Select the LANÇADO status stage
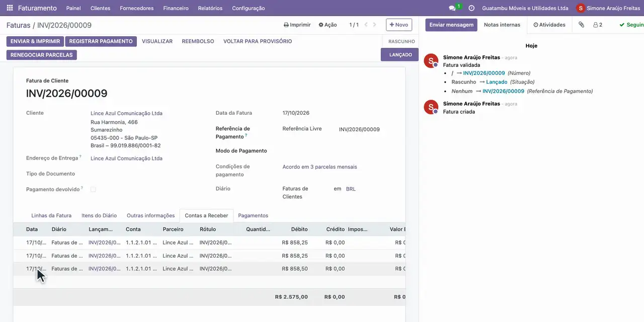 tap(400, 54)
